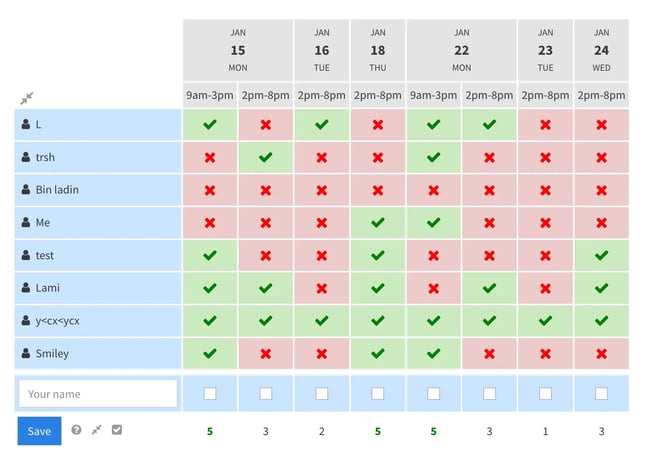650x455 pixels.
Task: Click the person icon beside Bin ladin
Action: [26, 190]
